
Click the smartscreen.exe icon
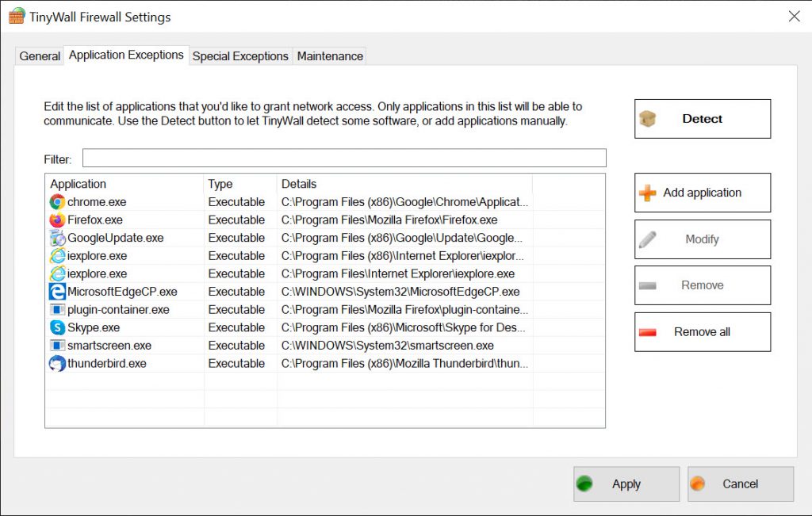pos(57,346)
